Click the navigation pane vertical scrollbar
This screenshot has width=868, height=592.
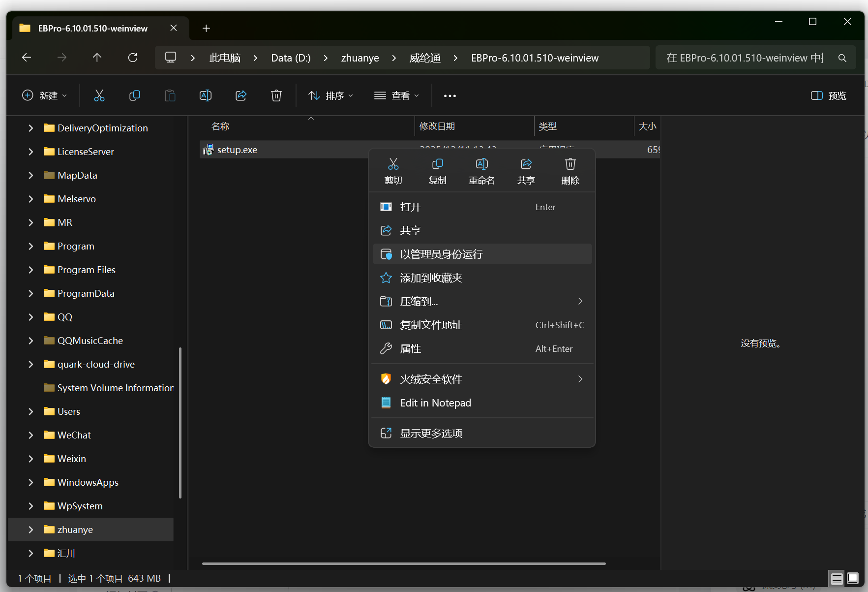[180, 423]
